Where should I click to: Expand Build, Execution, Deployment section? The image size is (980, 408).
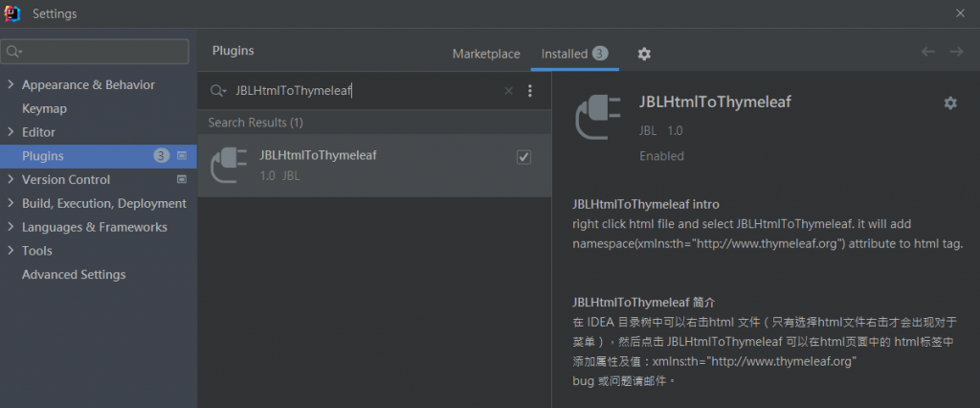10,203
